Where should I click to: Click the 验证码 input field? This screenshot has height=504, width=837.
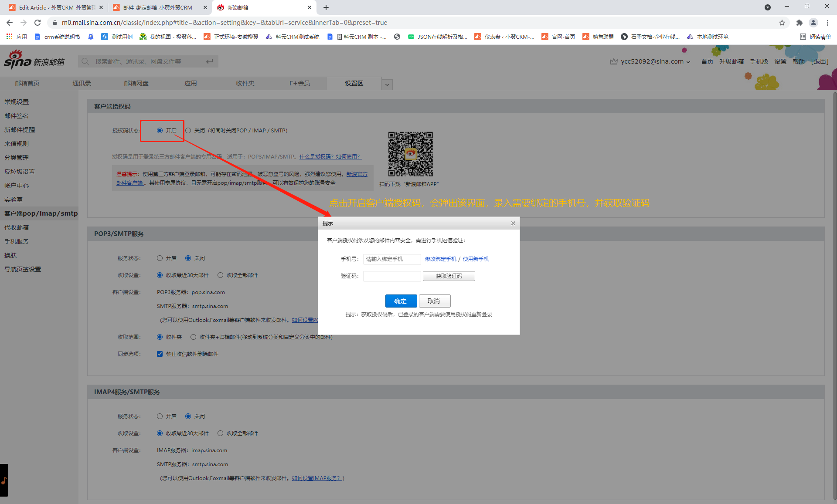click(x=392, y=276)
